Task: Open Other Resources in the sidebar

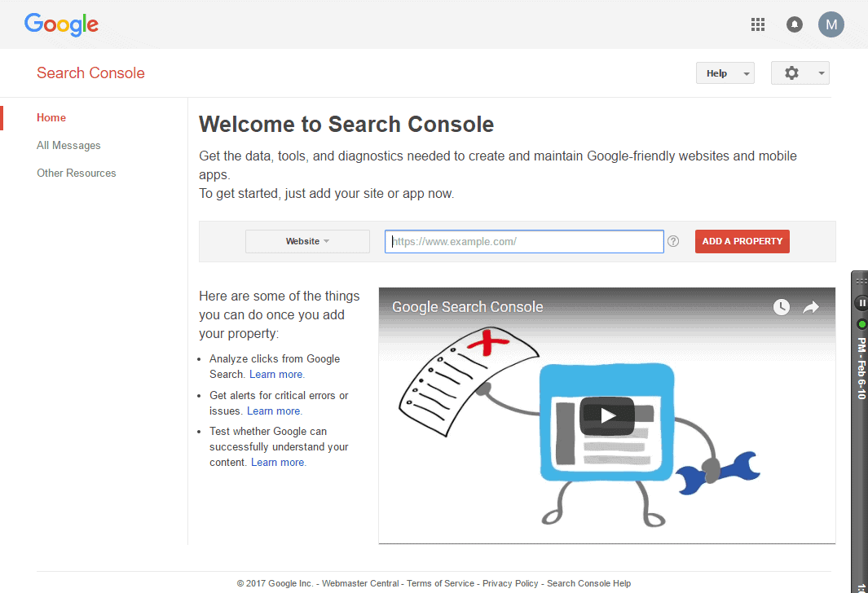Action: coord(77,174)
